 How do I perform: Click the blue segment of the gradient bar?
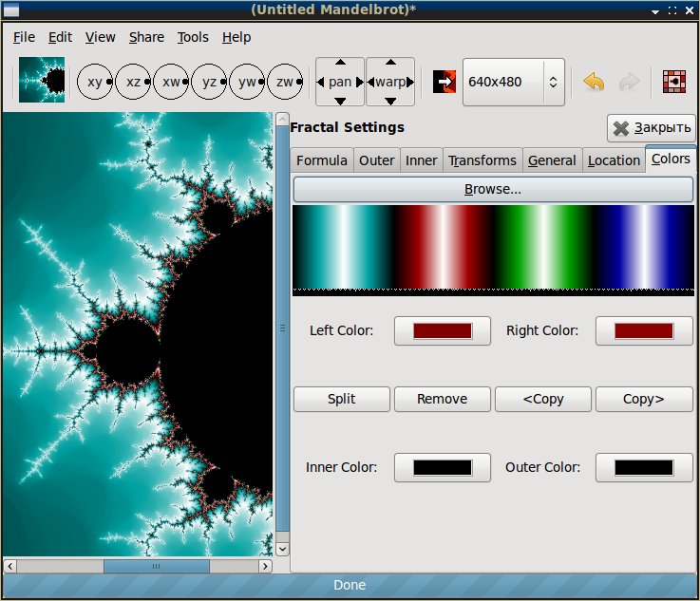coord(644,247)
